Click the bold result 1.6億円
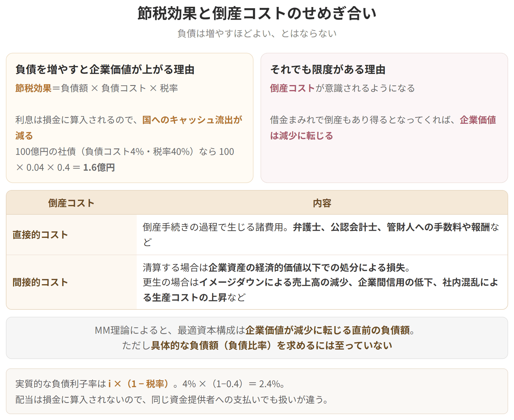This screenshot has width=514, height=420. [99, 167]
